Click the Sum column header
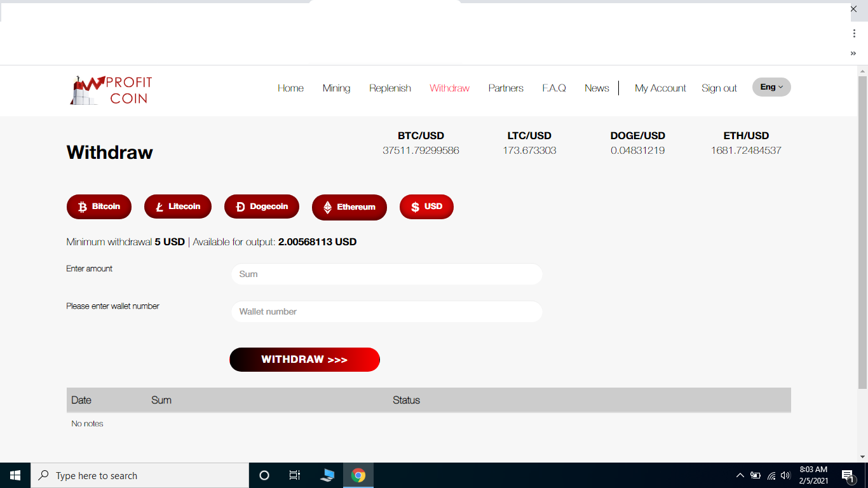The height and width of the screenshot is (488, 868). click(x=161, y=400)
